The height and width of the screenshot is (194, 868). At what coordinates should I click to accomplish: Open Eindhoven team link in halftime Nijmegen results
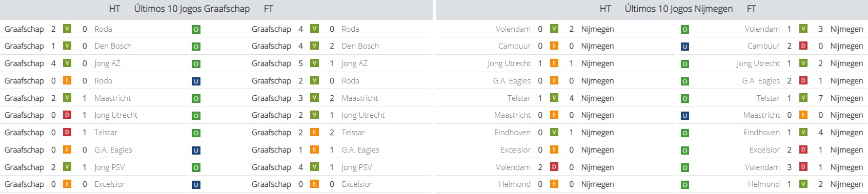click(x=512, y=133)
